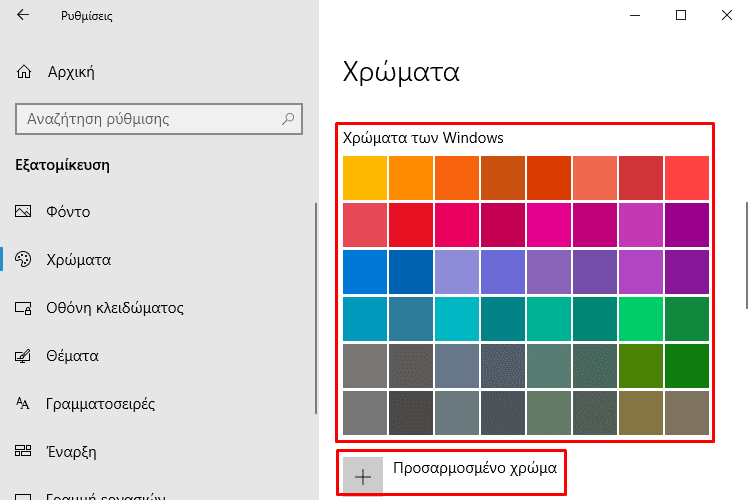Viewport: 750px width, 500px height.
Task: Choose Προσαρμοσμένο χρώμα option
Action: (x=474, y=468)
